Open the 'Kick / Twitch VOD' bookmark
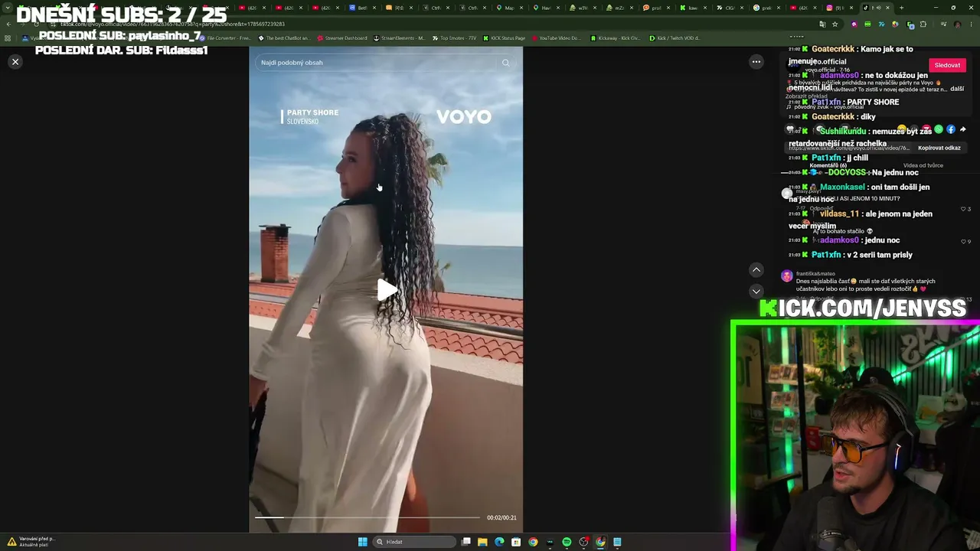The image size is (980, 551). pos(675,38)
